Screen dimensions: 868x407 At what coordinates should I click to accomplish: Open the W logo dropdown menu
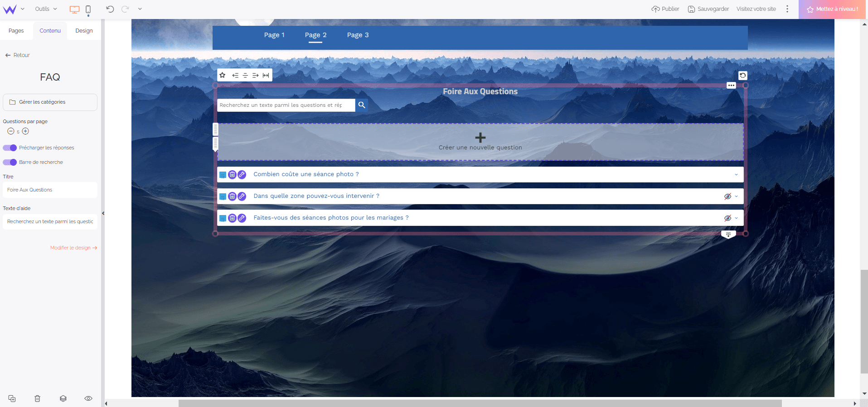tap(13, 9)
